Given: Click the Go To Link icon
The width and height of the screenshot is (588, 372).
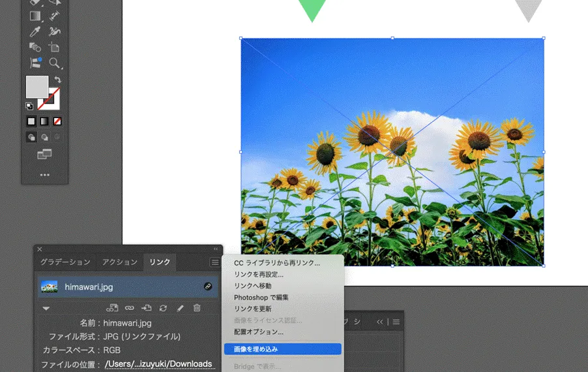Looking at the screenshot, I should pos(146,308).
